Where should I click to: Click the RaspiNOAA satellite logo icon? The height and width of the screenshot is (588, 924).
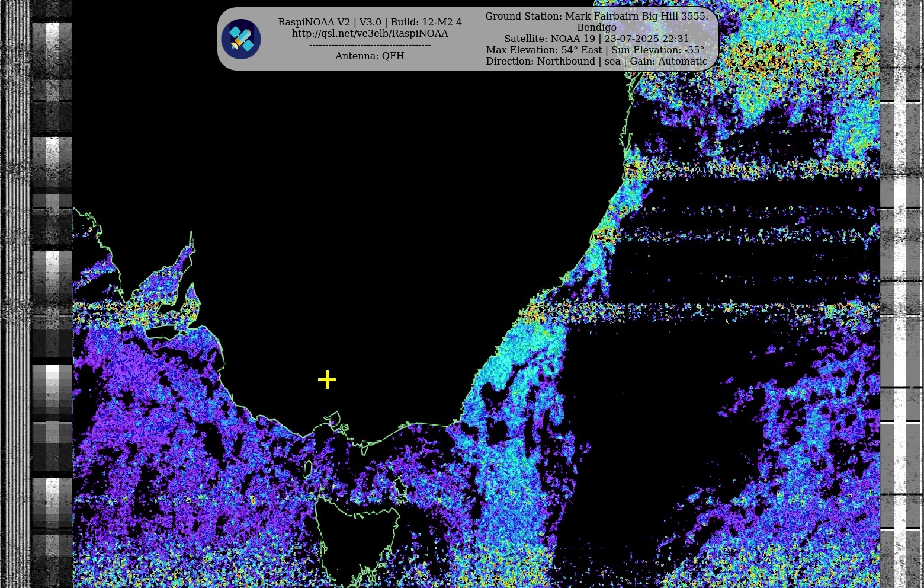point(241,39)
